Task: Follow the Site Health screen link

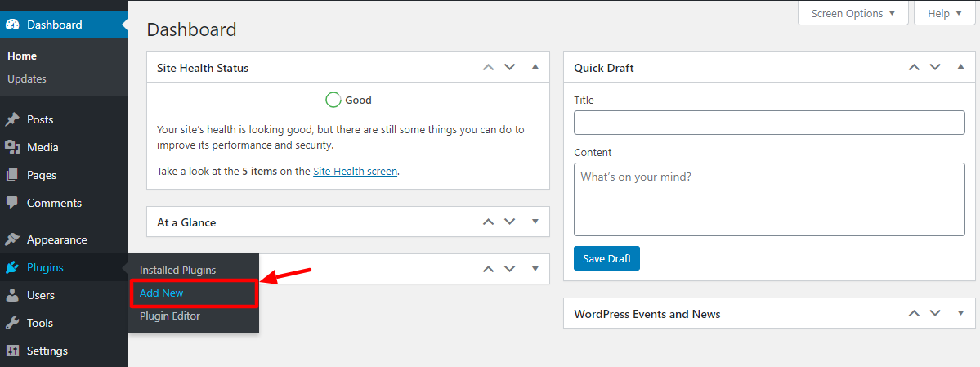Action: click(x=355, y=171)
